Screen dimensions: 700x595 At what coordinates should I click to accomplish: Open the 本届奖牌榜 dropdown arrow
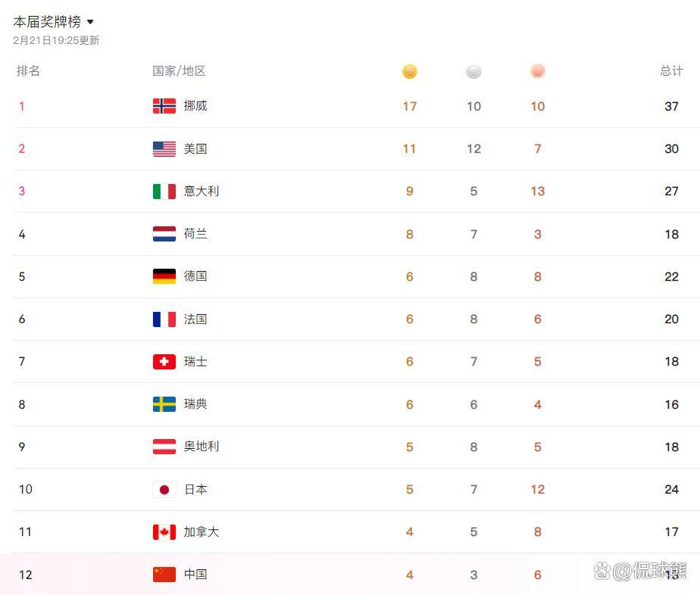pos(91,22)
